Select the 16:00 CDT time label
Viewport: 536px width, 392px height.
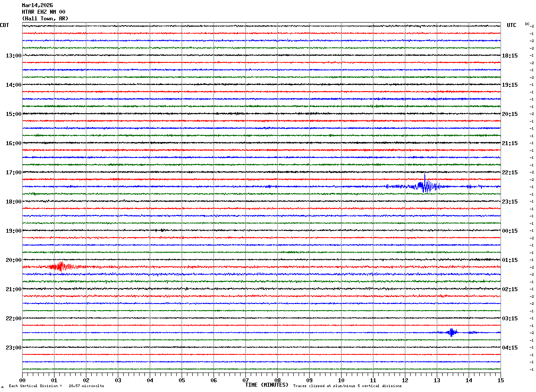pos(14,143)
